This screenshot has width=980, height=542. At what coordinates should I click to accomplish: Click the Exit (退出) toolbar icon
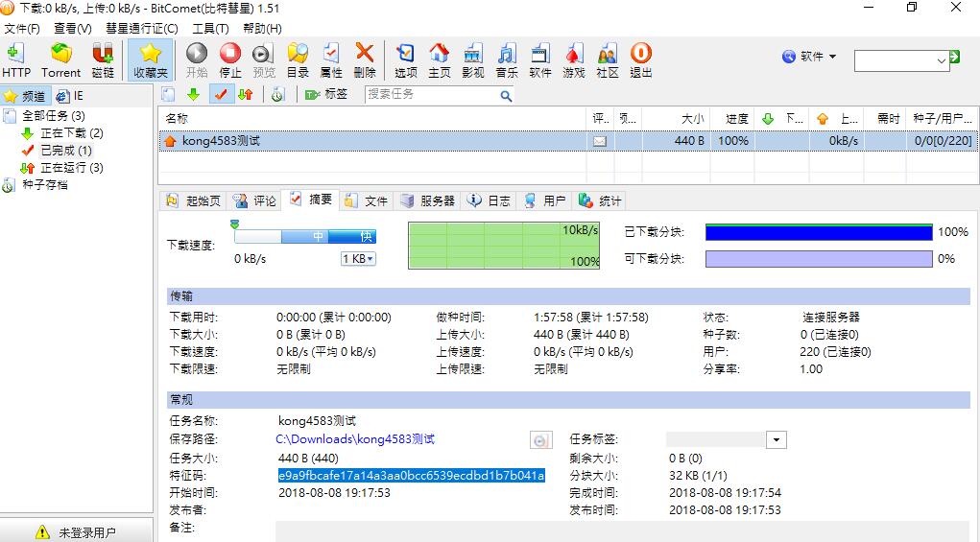[640, 60]
